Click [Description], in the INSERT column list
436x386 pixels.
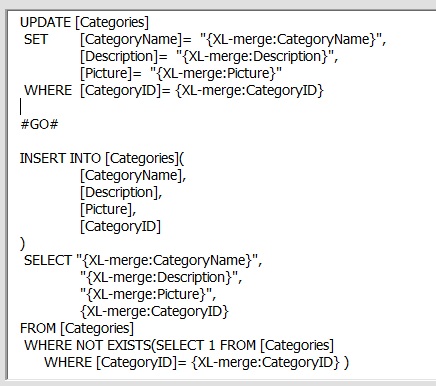[121, 192]
